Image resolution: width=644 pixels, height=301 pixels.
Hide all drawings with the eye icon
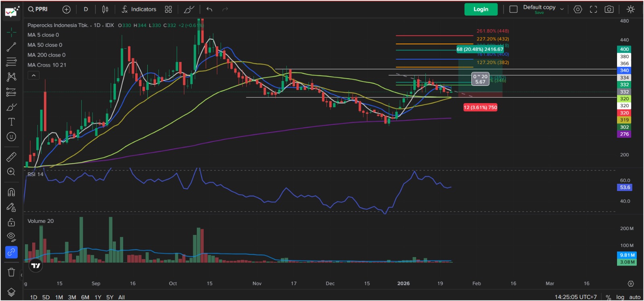pos(11,237)
